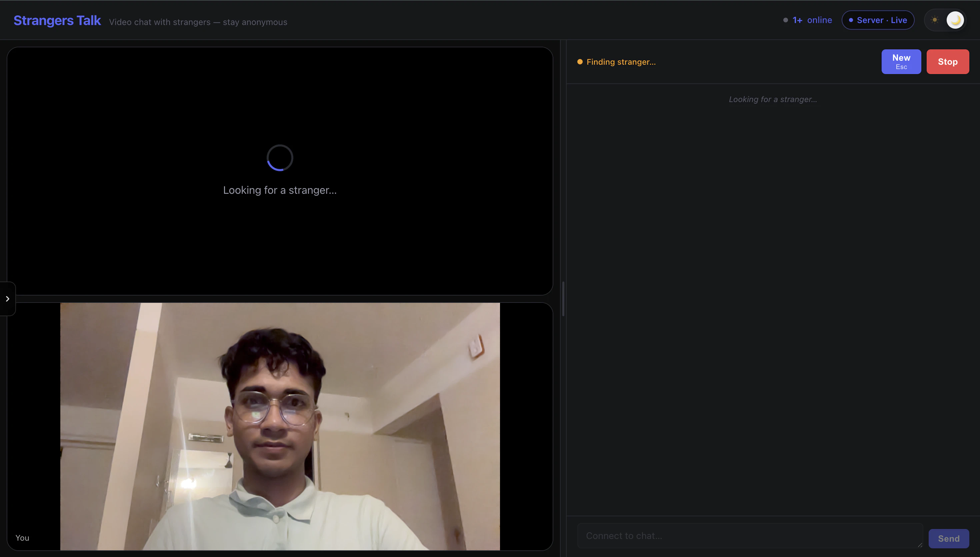Click the Strangers Talk logo
This screenshot has height=557, width=980.
57,20
